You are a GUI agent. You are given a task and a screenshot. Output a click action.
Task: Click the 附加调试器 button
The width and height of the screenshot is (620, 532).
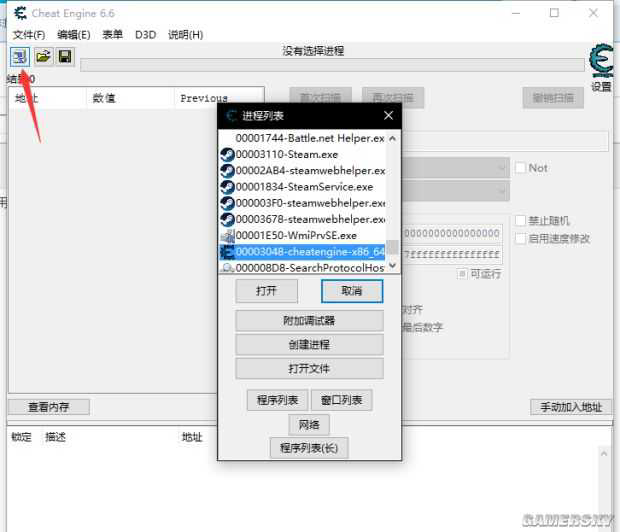tap(309, 321)
